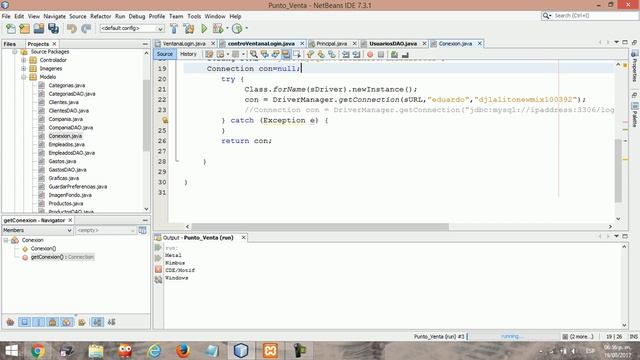Toggle Fully Qualified Names in Navigator

pyautogui.click(x=82, y=322)
